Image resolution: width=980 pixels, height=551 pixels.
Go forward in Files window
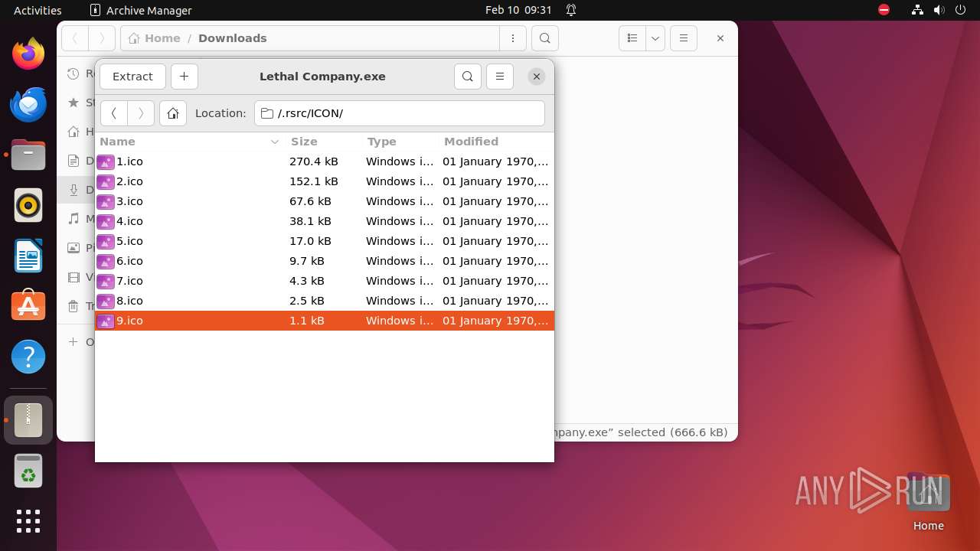point(102,38)
